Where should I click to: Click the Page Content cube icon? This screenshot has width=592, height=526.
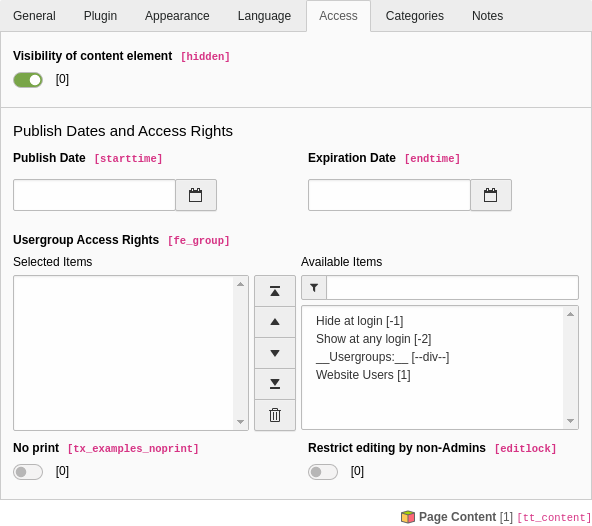[x=408, y=517]
